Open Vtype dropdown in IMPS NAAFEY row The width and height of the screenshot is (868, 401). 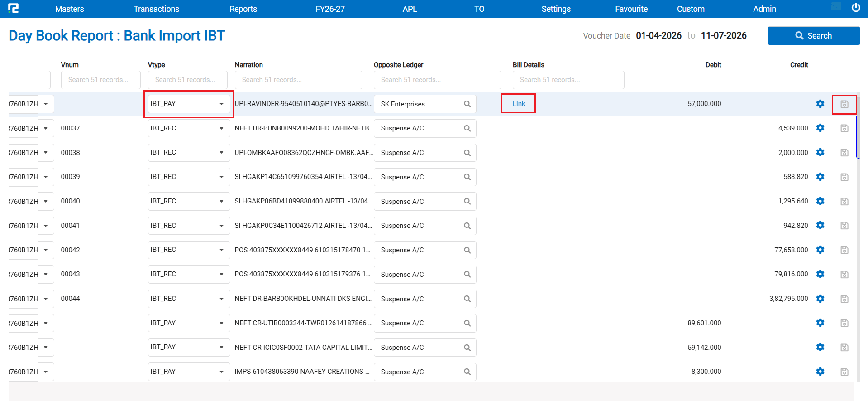click(x=189, y=372)
